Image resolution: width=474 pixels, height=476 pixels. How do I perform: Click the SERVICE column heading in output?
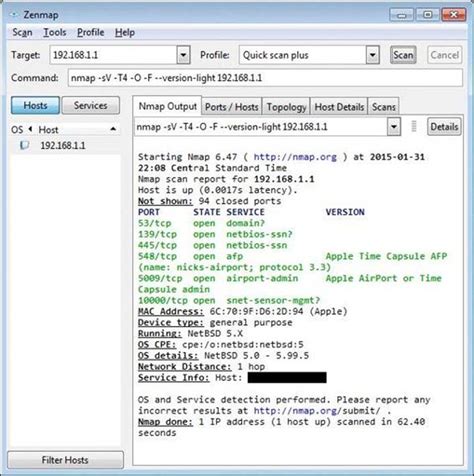click(x=245, y=212)
